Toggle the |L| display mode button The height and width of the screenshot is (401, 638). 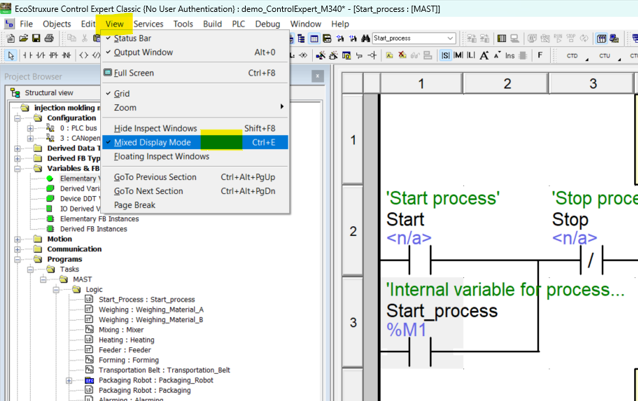pyautogui.click(x=471, y=55)
